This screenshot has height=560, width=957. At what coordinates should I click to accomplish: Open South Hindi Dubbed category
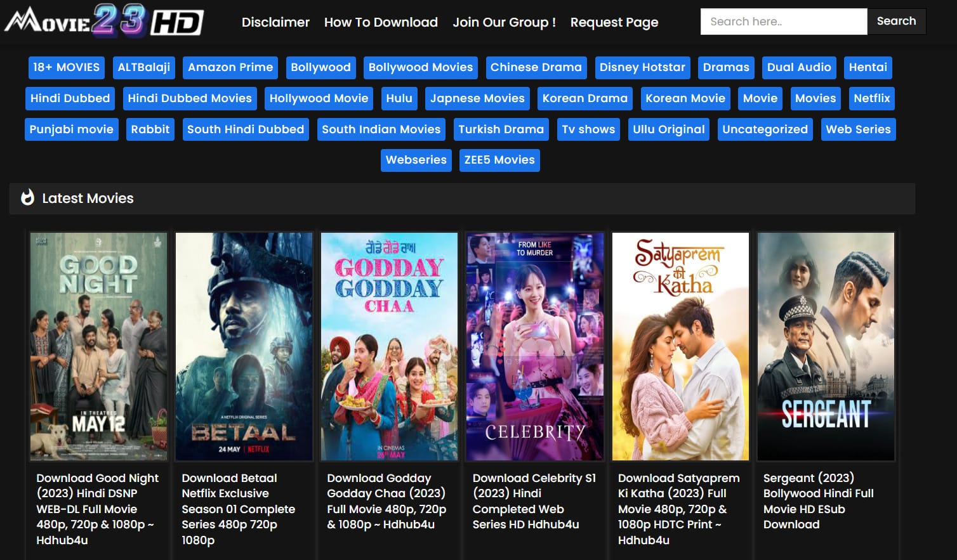click(x=246, y=129)
